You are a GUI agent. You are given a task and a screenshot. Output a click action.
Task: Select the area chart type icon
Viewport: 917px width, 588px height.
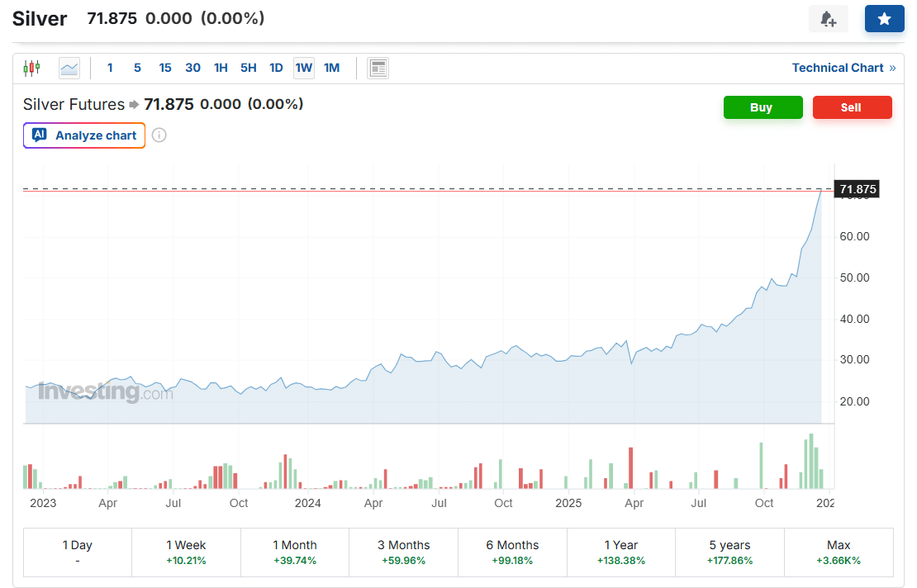click(x=69, y=69)
